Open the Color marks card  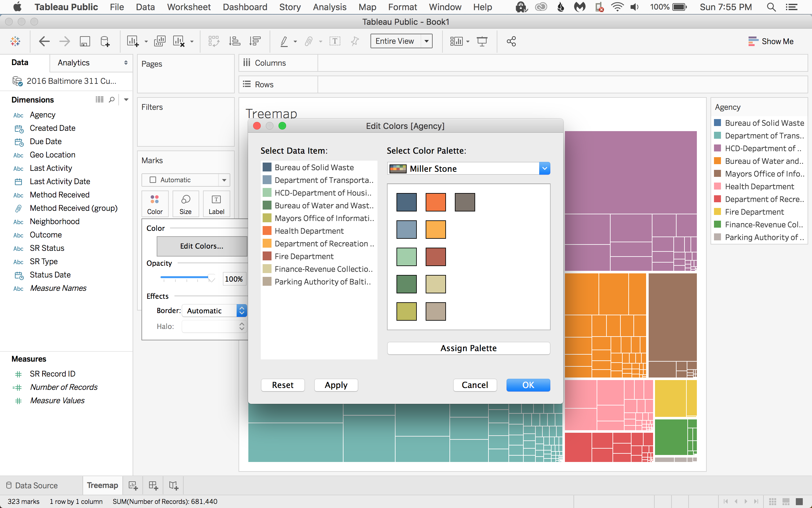(x=155, y=204)
